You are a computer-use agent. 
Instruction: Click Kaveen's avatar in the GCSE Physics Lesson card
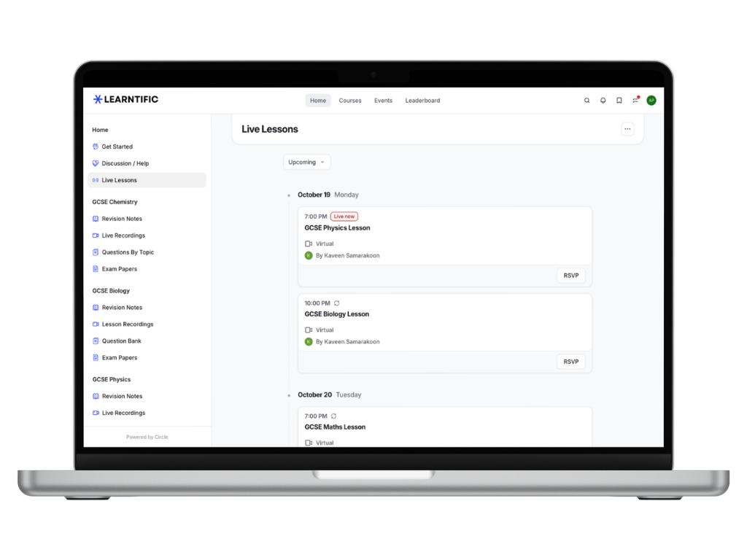click(x=309, y=256)
